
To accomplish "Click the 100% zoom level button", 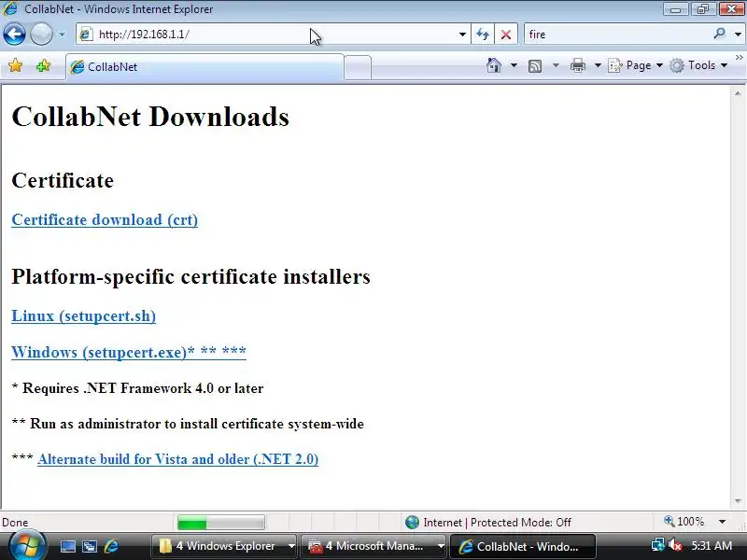I will tap(684, 522).
